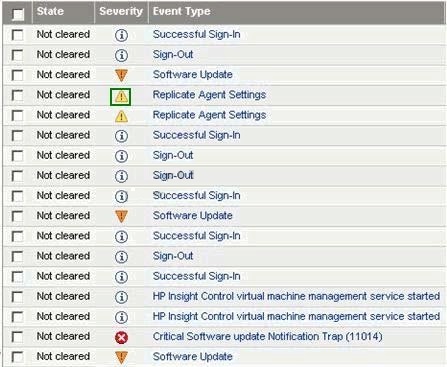Click the orange major icon on top Software Update row

tap(121, 75)
